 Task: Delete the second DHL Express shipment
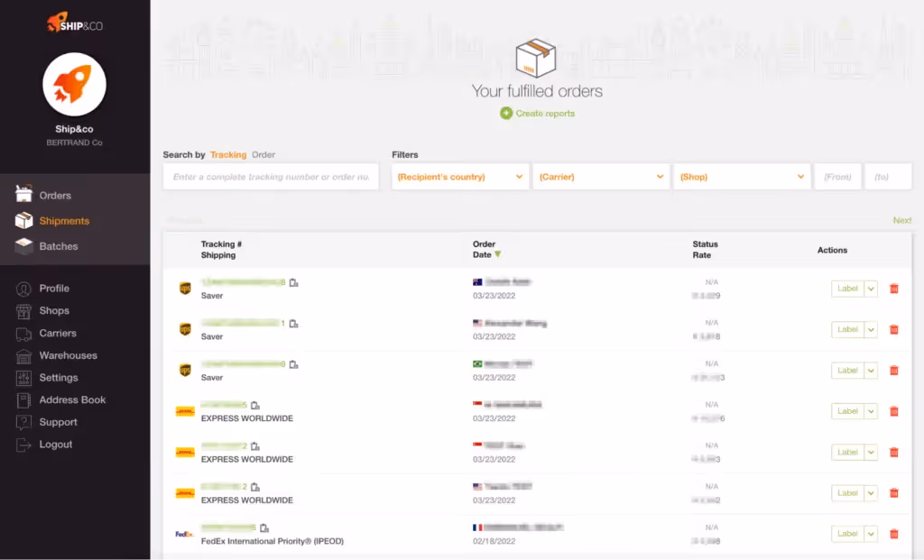coord(894,453)
